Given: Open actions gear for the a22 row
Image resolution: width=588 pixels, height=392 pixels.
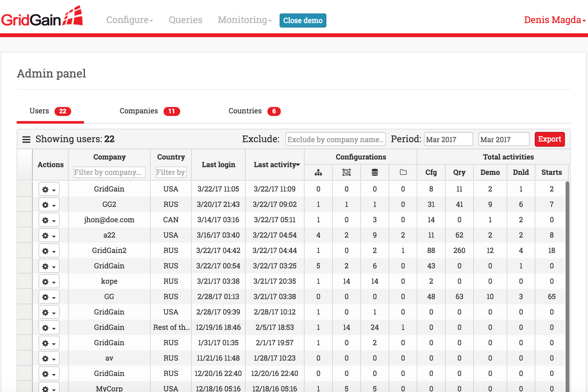Looking at the screenshot, I should pyautogui.click(x=49, y=235).
